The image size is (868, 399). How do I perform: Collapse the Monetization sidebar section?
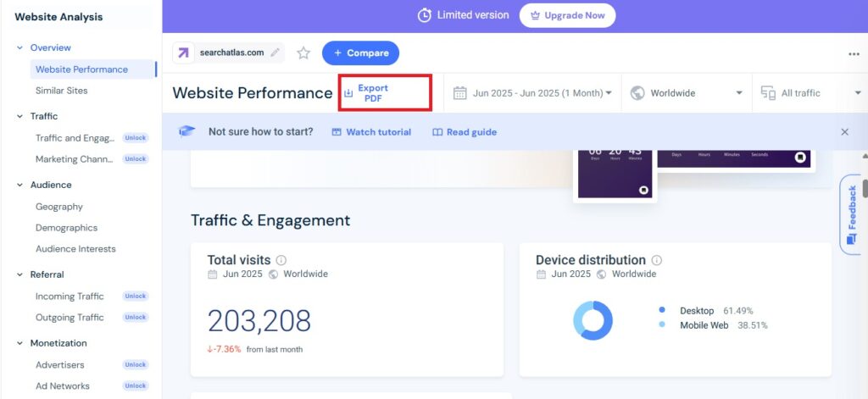(x=20, y=343)
